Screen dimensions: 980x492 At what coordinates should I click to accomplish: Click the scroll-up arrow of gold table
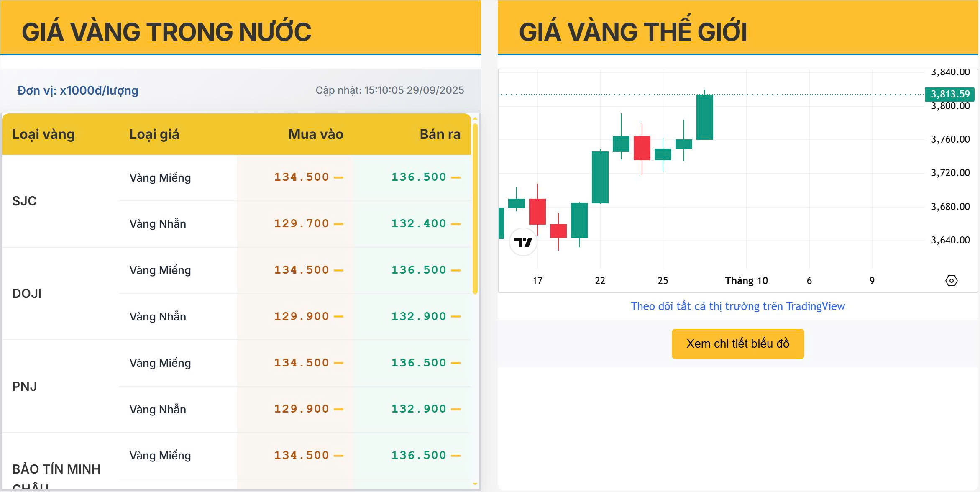pos(475,119)
